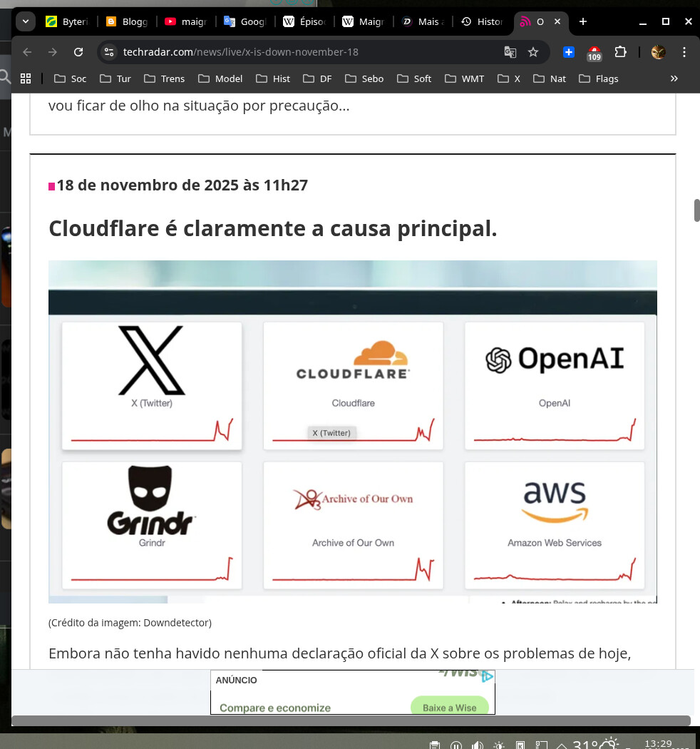Open the 31° weather widget
Screen dimensions: 700x749
[x=595, y=744]
